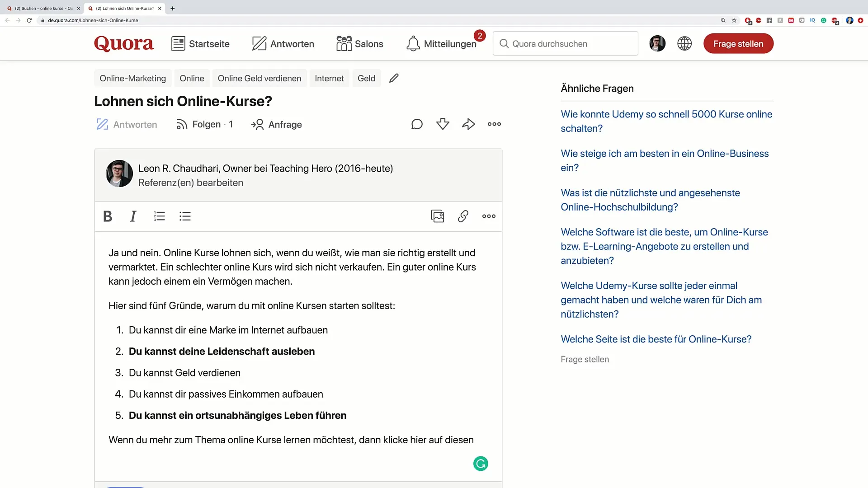
Task: Open 'Welche Software ist die beste' question
Action: (664, 246)
